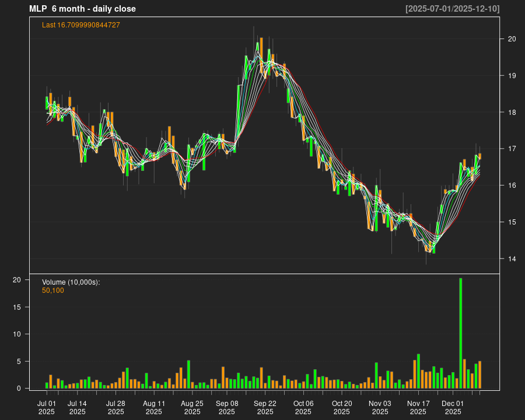Click the price axis label 20
Image resolution: width=525 pixels, height=420 pixels.
coord(512,39)
